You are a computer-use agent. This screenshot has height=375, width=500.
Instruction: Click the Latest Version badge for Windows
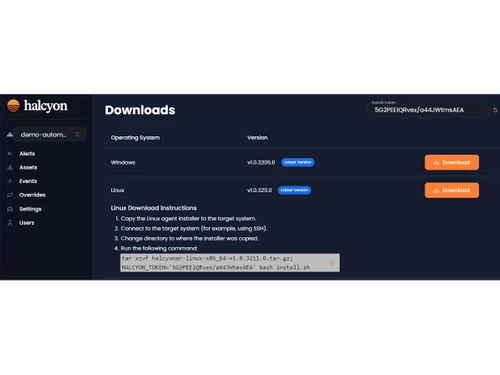[298, 162]
